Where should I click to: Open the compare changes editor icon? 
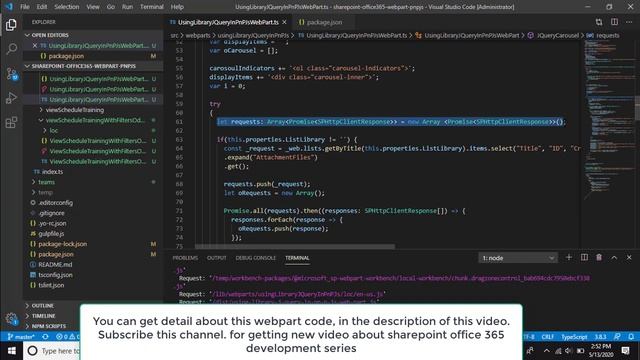point(599,22)
